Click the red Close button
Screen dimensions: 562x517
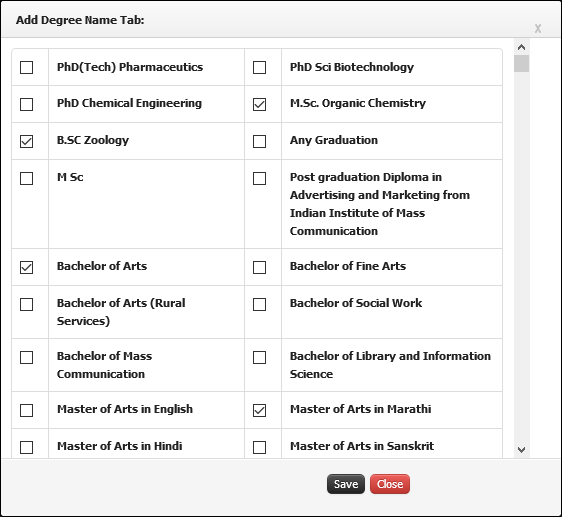coord(390,484)
